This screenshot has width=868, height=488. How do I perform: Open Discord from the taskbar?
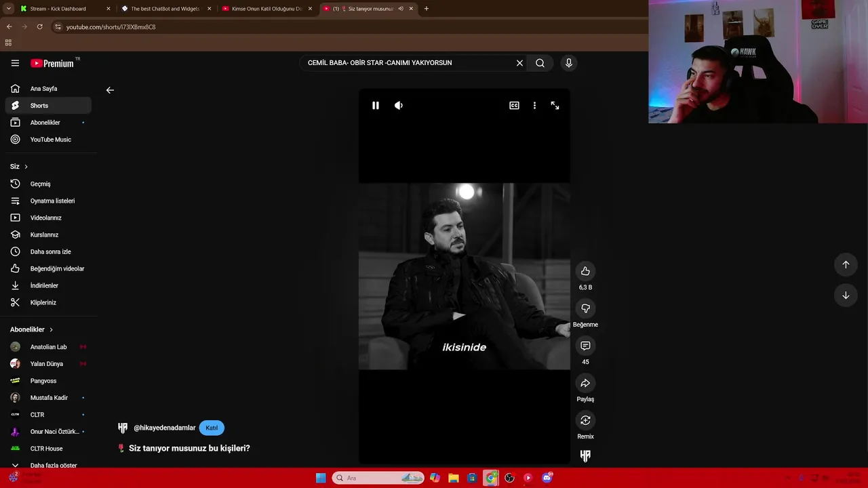pyautogui.click(x=547, y=478)
